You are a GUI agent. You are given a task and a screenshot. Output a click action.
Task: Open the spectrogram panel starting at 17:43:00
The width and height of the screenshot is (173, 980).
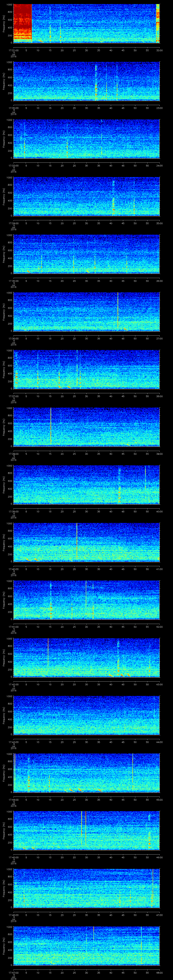pos(86,715)
